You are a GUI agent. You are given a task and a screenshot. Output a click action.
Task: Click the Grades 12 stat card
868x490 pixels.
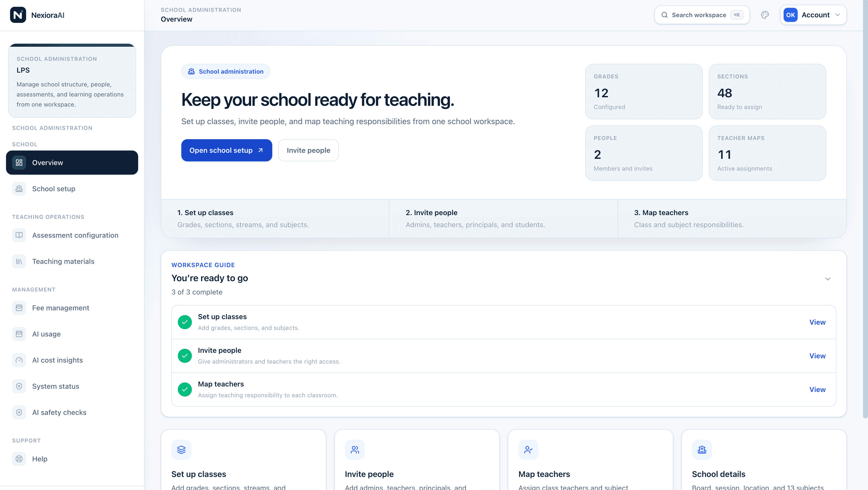point(644,92)
